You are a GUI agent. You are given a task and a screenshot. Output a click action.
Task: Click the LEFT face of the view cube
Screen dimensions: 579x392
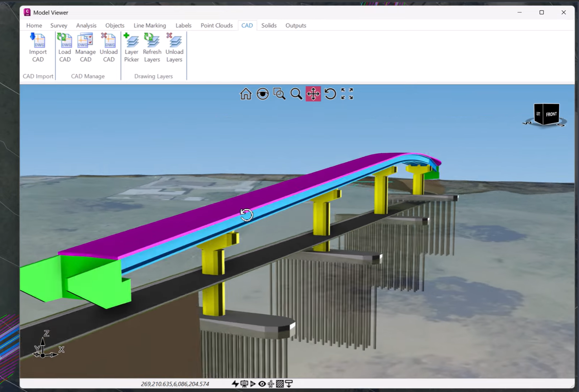point(539,114)
